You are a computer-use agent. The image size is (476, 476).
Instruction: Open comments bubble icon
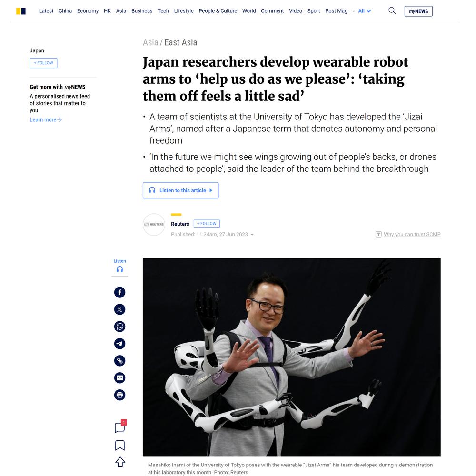click(x=120, y=426)
